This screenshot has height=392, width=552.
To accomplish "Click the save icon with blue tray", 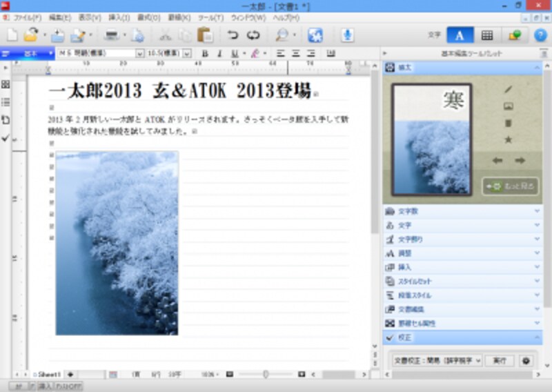I will pos(58,35).
